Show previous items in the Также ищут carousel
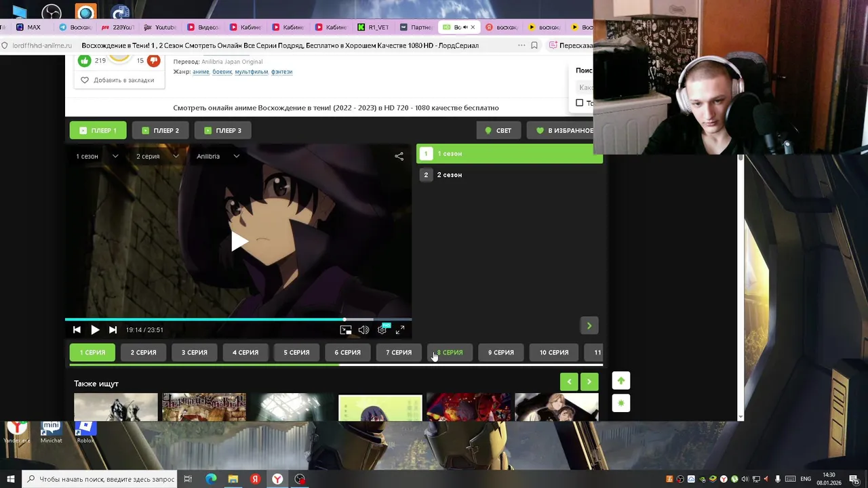 (569, 382)
